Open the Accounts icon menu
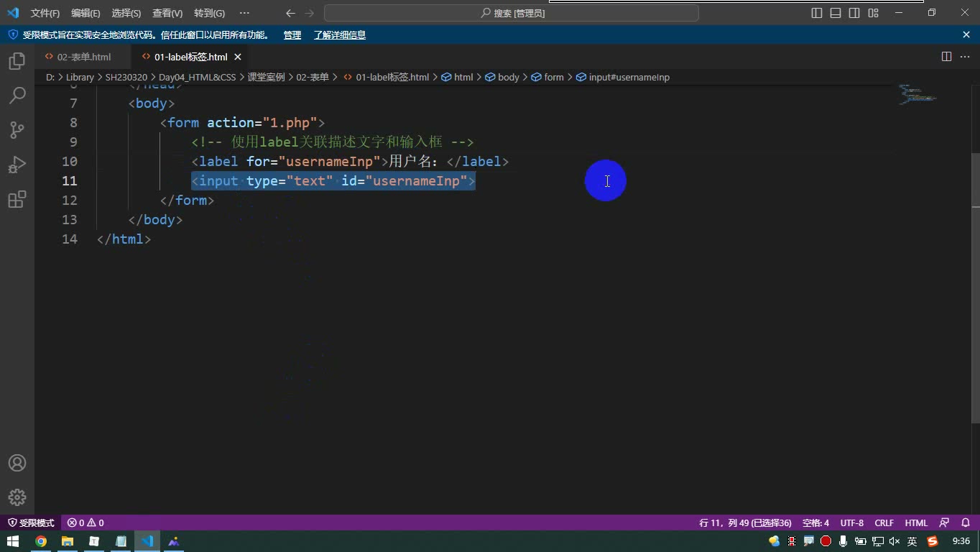The width and height of the screenshot is (980, 552). tap(17, 464)
